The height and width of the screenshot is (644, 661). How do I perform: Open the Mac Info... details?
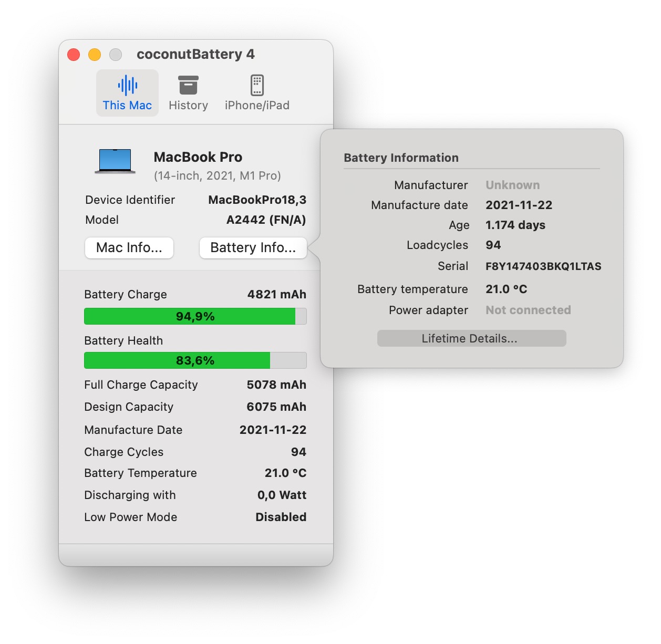(x=129, y=248)
